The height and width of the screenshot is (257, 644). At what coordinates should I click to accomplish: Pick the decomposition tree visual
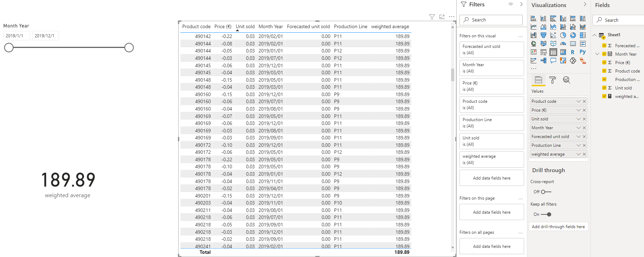pos(543,61)
